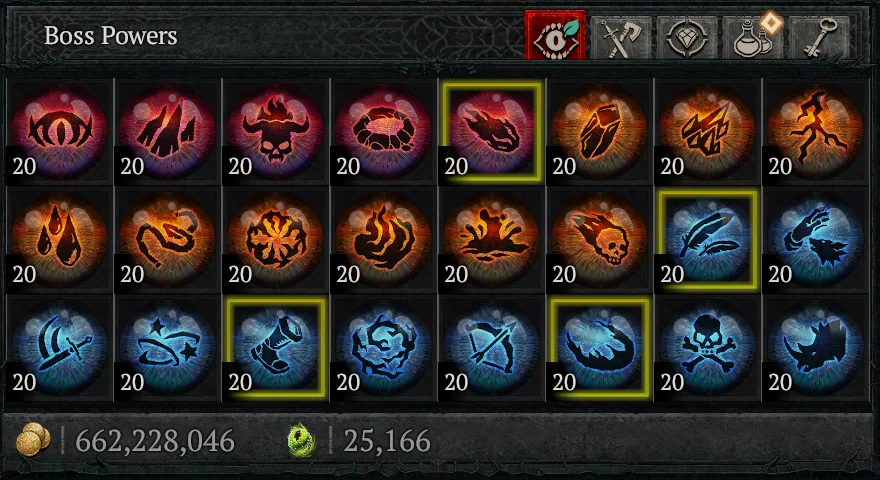Select the stone ring circle power
Image resolution: width=880 pixels, height=480 pixels.
click(x=383, y=132)
